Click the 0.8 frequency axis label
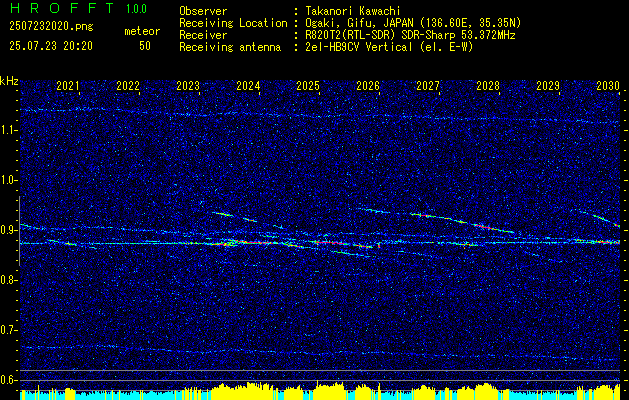 point(9,280)
